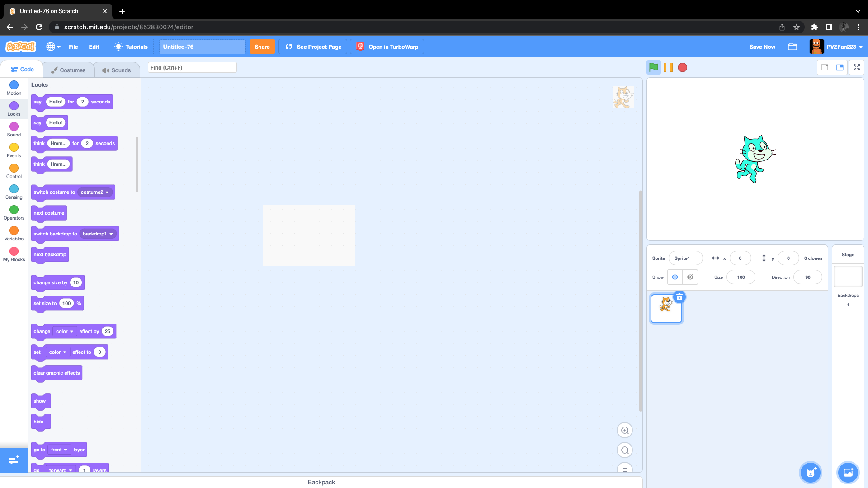Show the sprite with the eye icon
The height and width of the screenshot is (488, 868).
coord(675,277)
